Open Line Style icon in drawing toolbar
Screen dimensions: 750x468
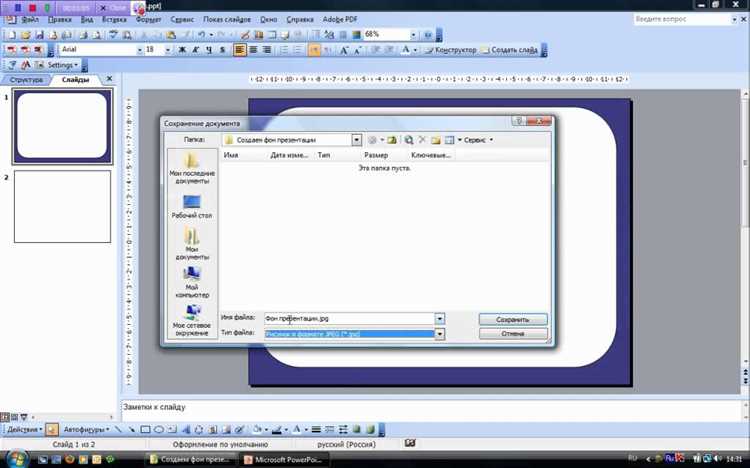coord(316,429)
